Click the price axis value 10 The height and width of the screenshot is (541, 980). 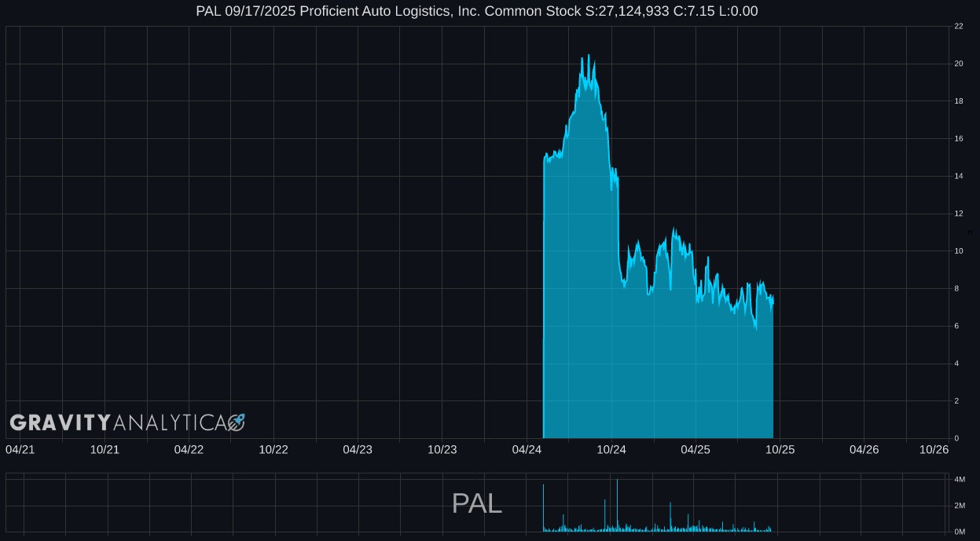coord(959,251)
